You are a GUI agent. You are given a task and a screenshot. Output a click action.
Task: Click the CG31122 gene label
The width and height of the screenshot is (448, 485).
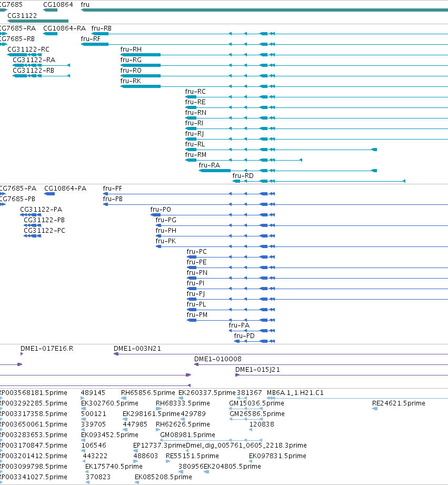pyautogui.click(x=22, y=16)
